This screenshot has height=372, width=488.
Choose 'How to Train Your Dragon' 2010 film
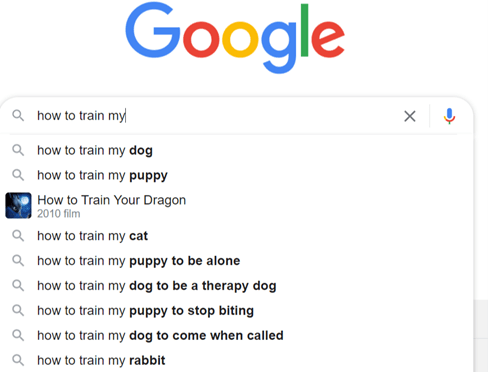coord(237,205)
